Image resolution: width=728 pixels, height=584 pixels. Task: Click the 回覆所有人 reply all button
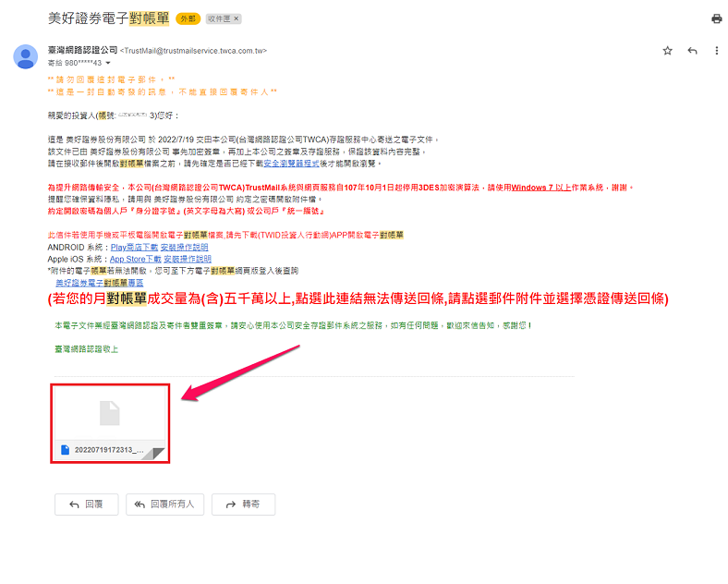164,505
